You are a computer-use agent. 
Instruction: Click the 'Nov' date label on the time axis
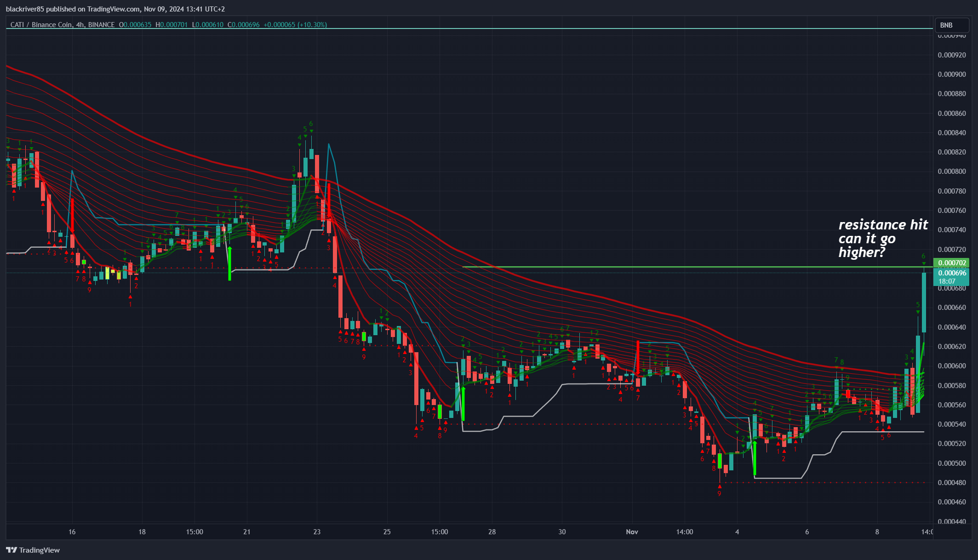[x=632, y=532]
